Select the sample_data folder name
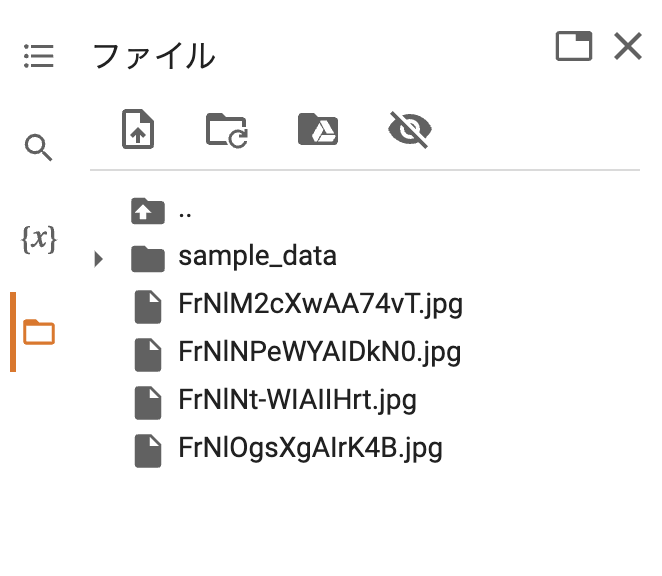The image size is (662, 576). tap(258, 256)
